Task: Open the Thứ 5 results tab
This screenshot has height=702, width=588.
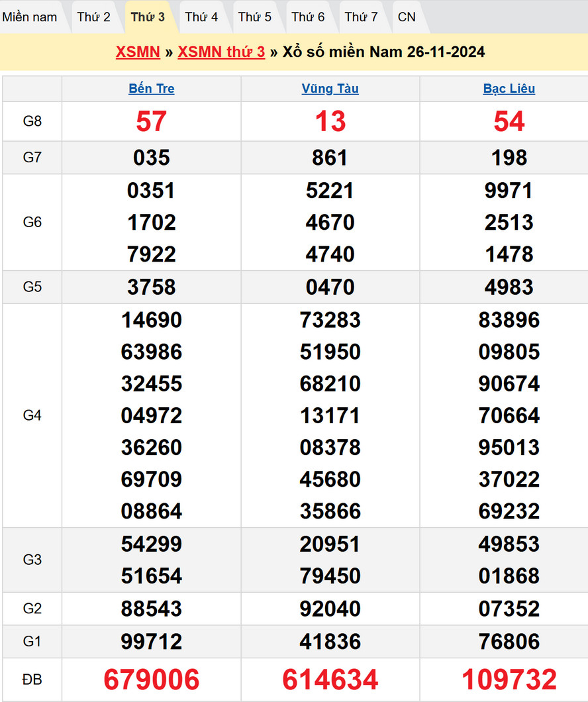Action: pos(255,17)
